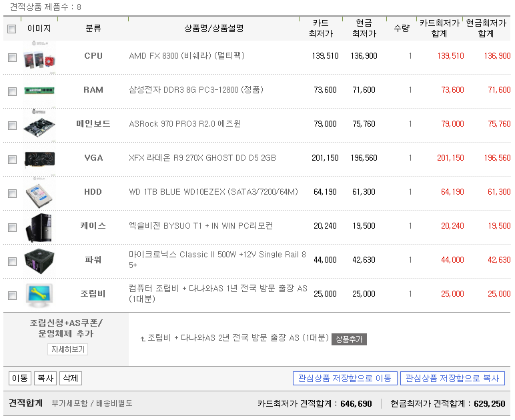This screenshot has width=515, height=420.
Task: Click the BYSUO T1 case image
Action: [x=39, y=226]
